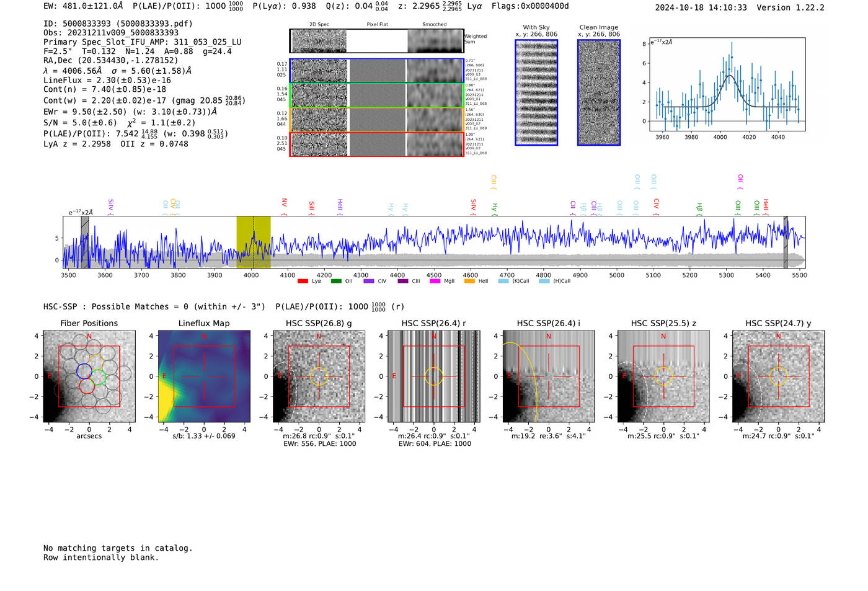Click the Gaussian emission line fit plot
Viewport: 868px width, 591px height.
click(727, 84)
